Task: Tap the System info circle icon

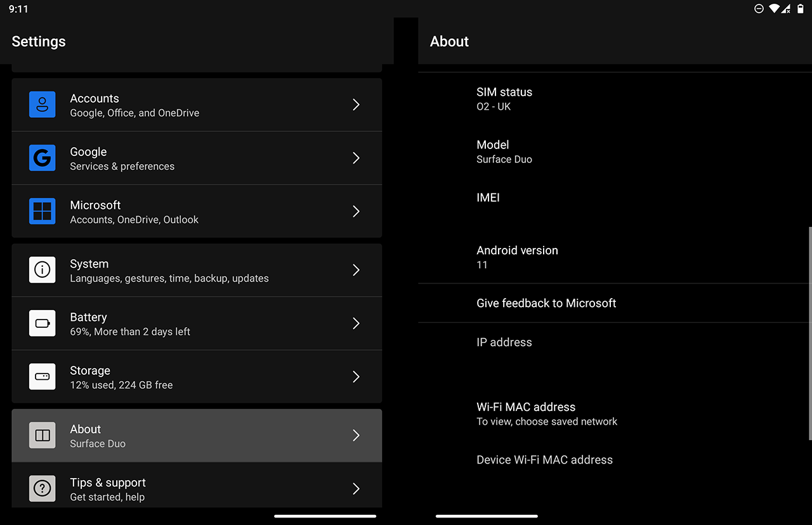Action: click(x=43, y=270)
